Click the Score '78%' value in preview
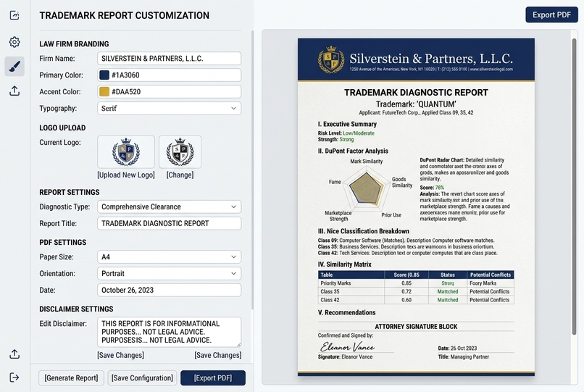 440,188
